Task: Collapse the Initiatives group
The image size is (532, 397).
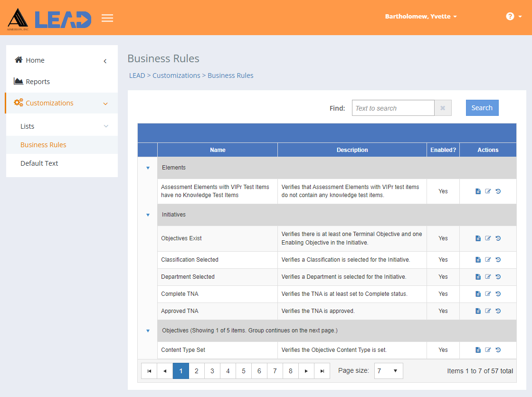Action: coord(148,215)
